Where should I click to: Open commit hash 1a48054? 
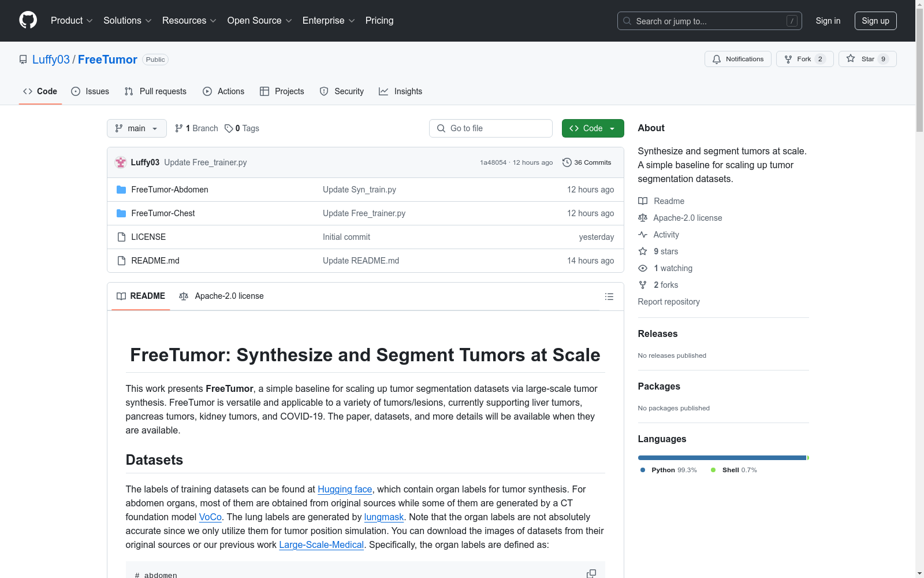click(x=493, y=162)
